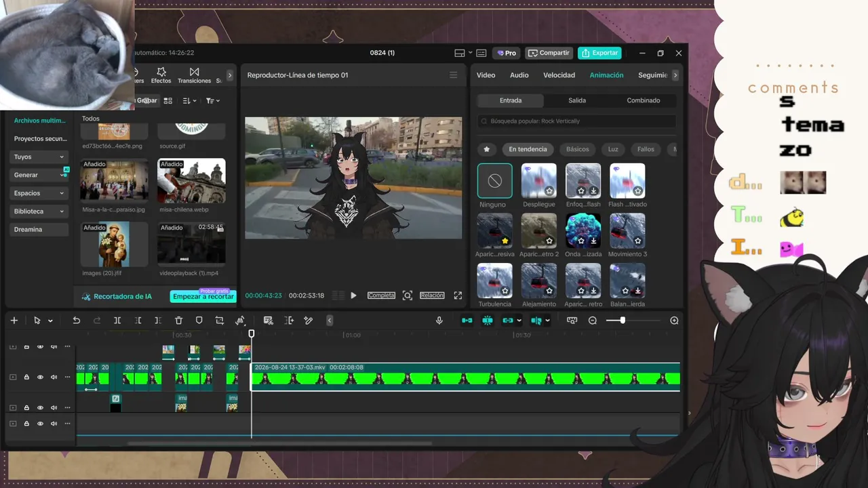This screenshot has height=488, width=868.
Task: Collapse timeline toolbar with left chevron
Action: coord(330,321)
